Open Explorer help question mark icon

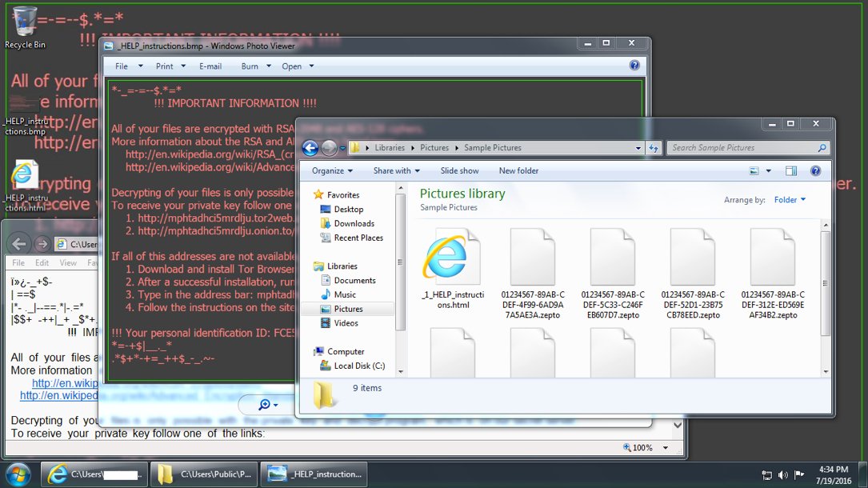[x=815, y=171]
